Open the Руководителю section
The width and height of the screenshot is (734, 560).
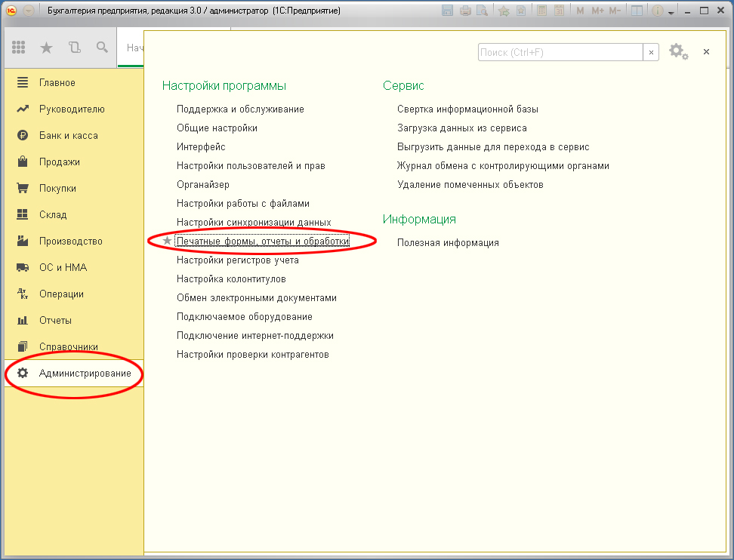click(x=74, y=109)
